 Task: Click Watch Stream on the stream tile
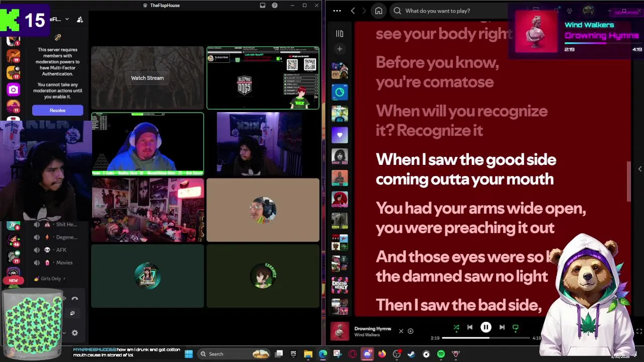click(x=147, y=78)
